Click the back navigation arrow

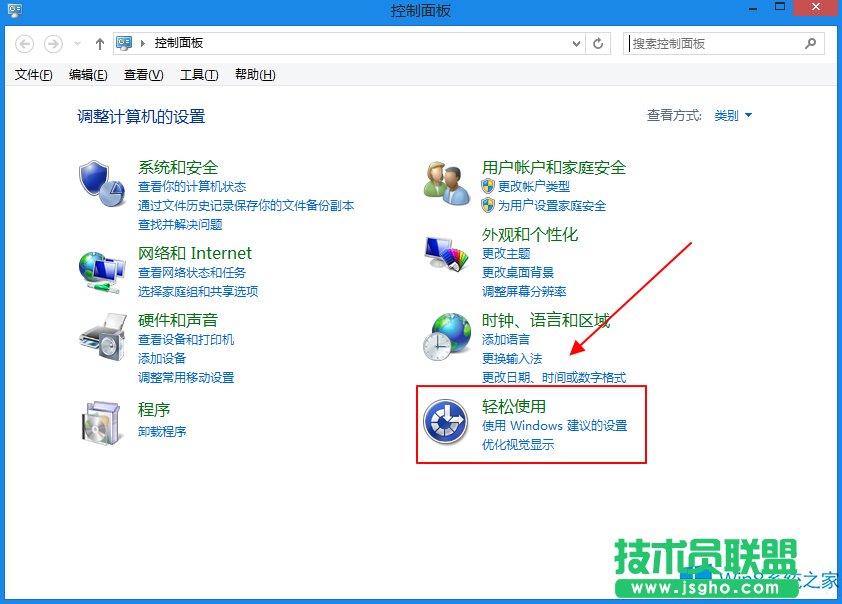pyautogui.click(x=23, y=43)
